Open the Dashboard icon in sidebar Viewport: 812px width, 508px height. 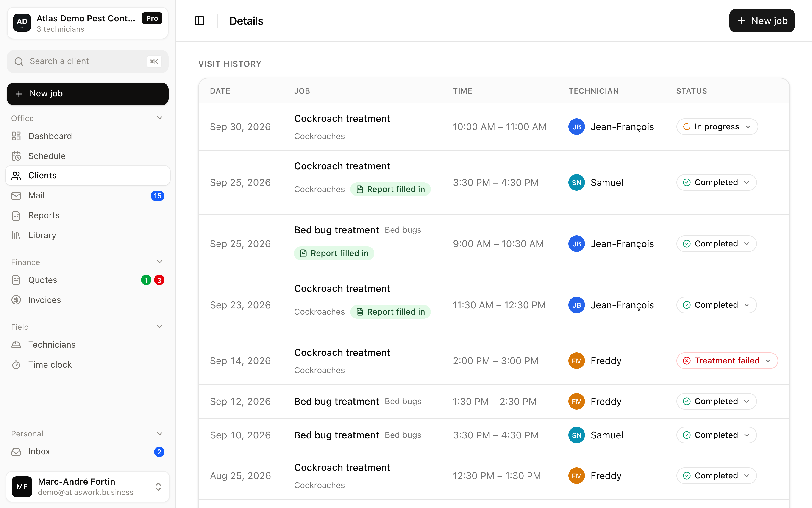[x=16, y=136]
